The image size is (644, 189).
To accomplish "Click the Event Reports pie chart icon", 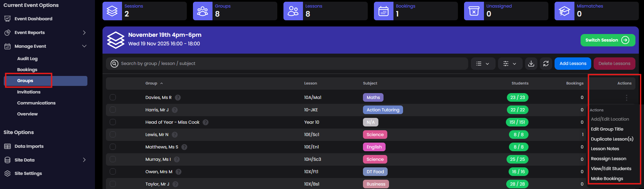I will pos(7,32).
